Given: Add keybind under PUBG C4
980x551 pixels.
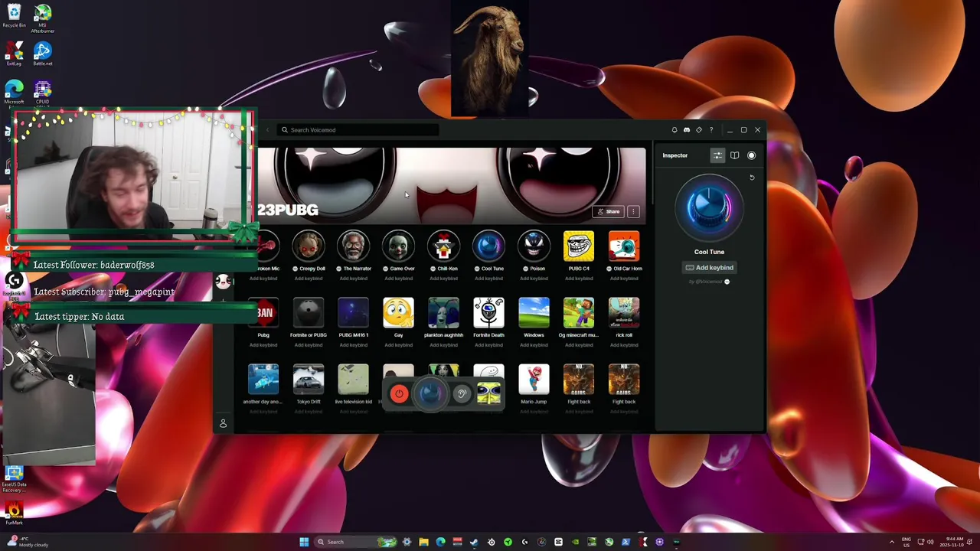Looking at the screenshot, I should (579, 279).
